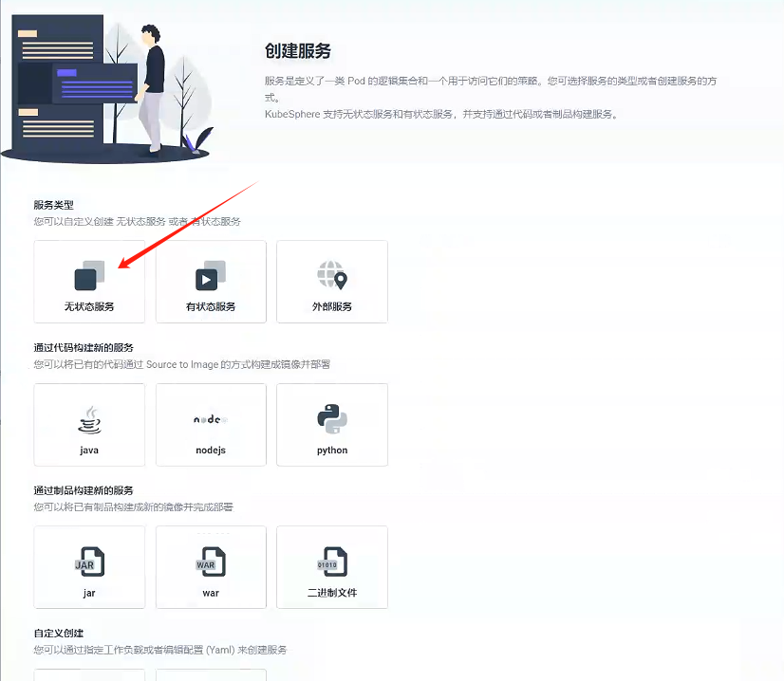Click the 外部服务 label

[332, 306]
